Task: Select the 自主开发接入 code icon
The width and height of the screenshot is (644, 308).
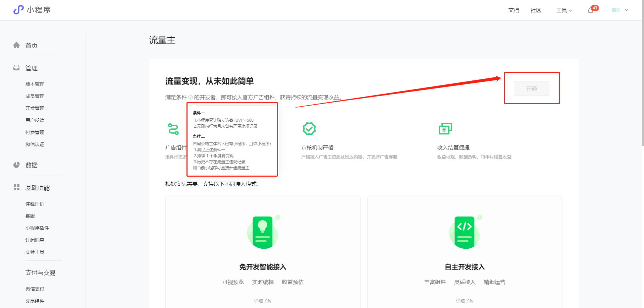Action: (465, 232)
